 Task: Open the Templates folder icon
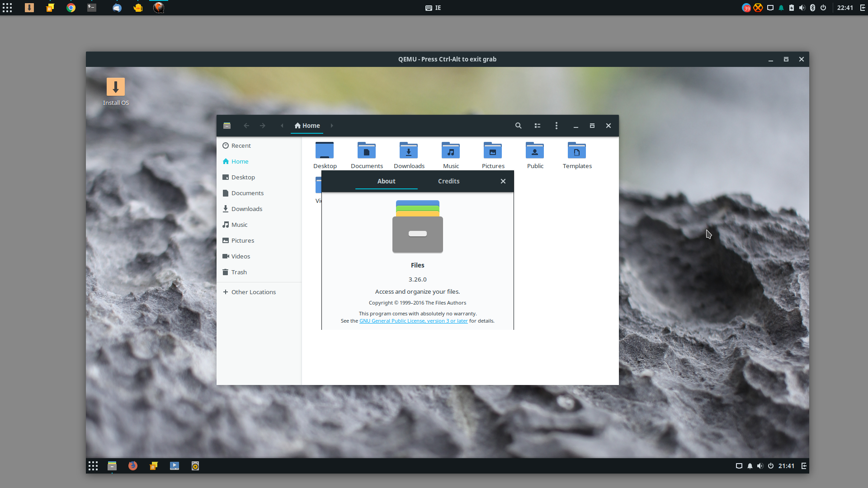click(577, 151)
